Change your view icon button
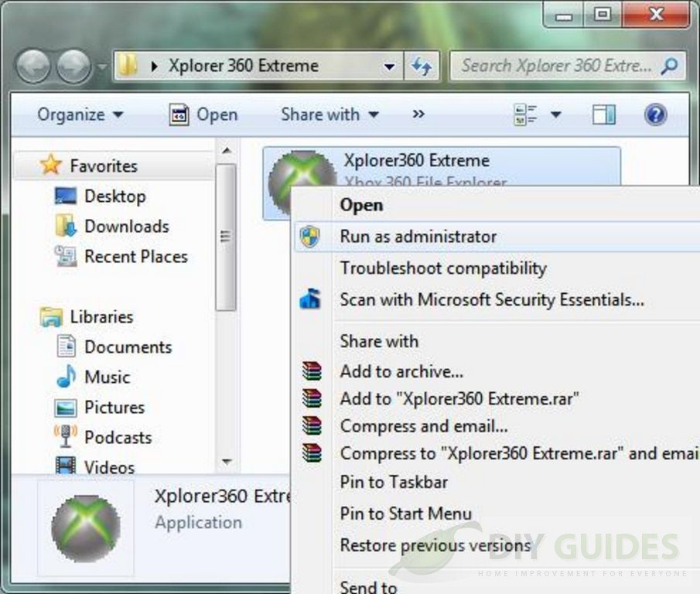 (x=526, y=114)
